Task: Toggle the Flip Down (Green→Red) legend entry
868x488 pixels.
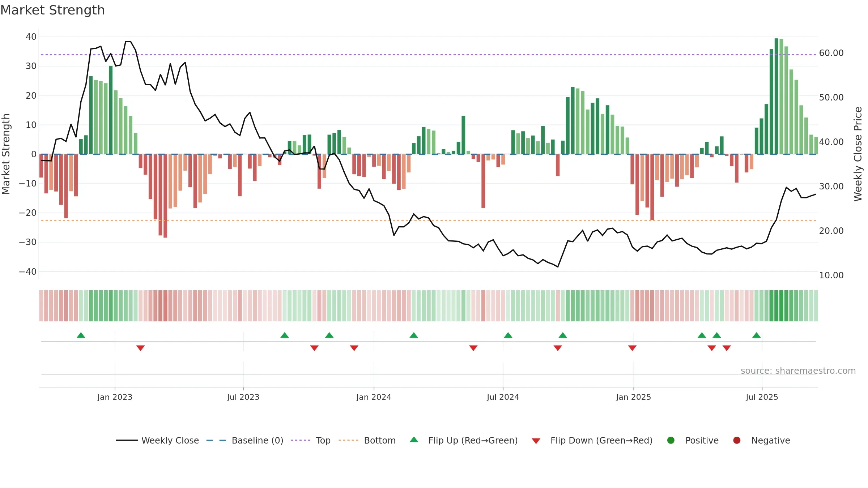Action: coord(592,440)
